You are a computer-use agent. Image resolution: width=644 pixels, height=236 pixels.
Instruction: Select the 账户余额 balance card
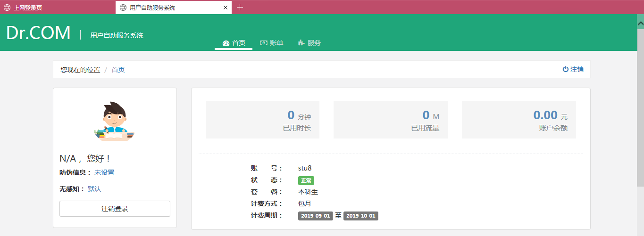(519, 120)
